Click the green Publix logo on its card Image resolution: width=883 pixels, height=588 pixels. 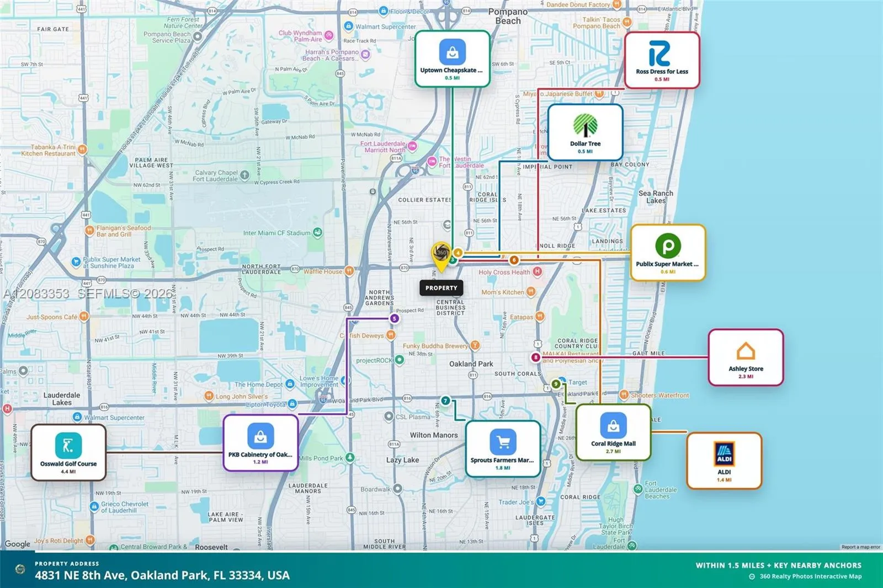pyautogui.click(x=668, y=245)
